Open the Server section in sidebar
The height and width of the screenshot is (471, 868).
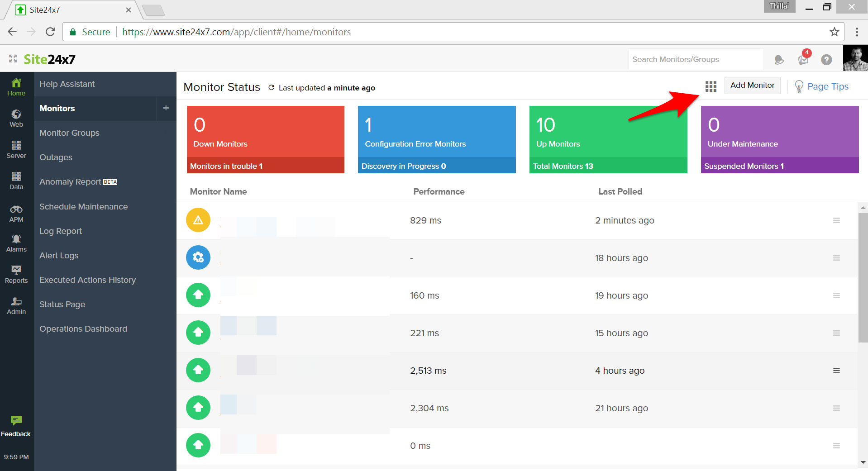16,149
